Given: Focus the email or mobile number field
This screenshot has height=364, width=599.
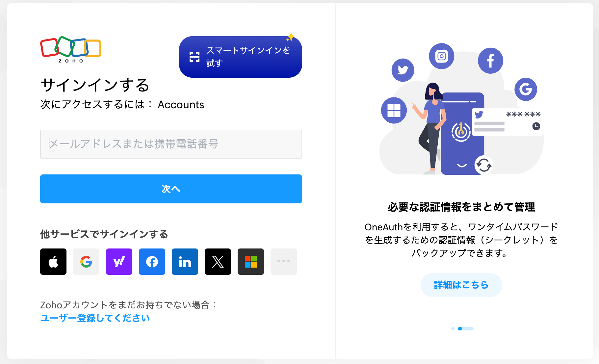Looking at the screenshot, I should pos(171,144).
